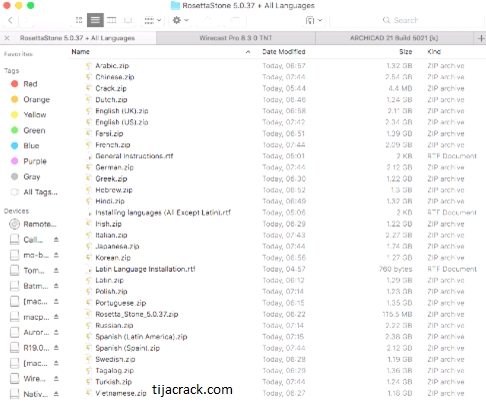
Task: Select Spanish (Latin America).zip
Action: pos(141,337)
